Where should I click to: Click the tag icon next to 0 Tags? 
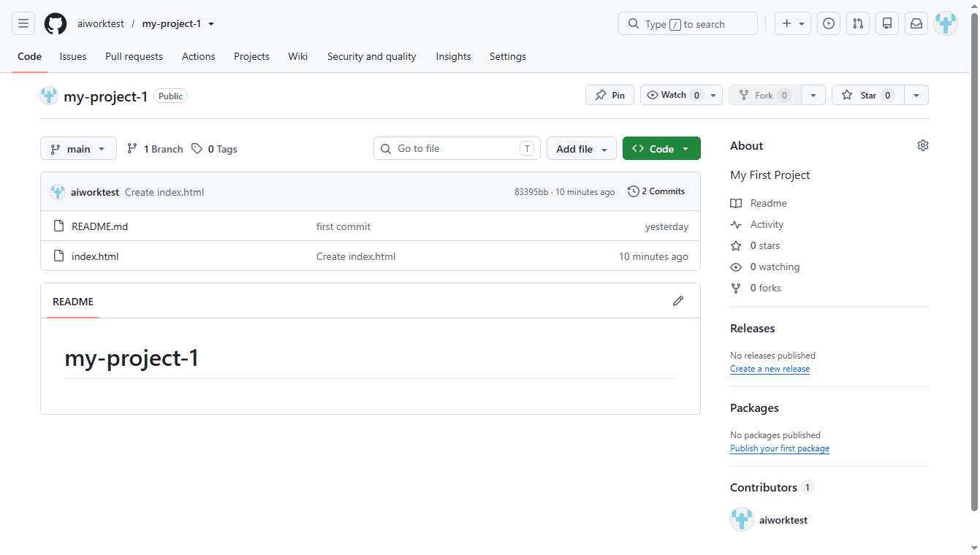click(x=197, y=148)
